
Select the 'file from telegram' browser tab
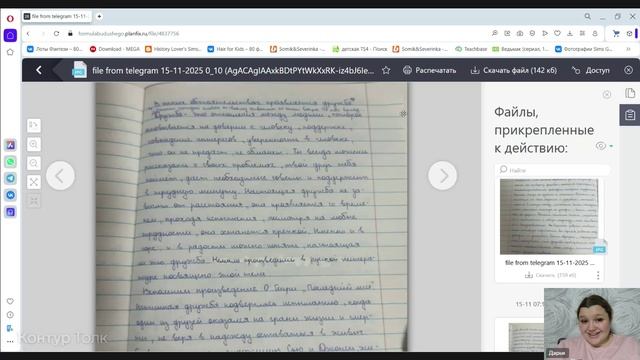[x=56, y=16]
